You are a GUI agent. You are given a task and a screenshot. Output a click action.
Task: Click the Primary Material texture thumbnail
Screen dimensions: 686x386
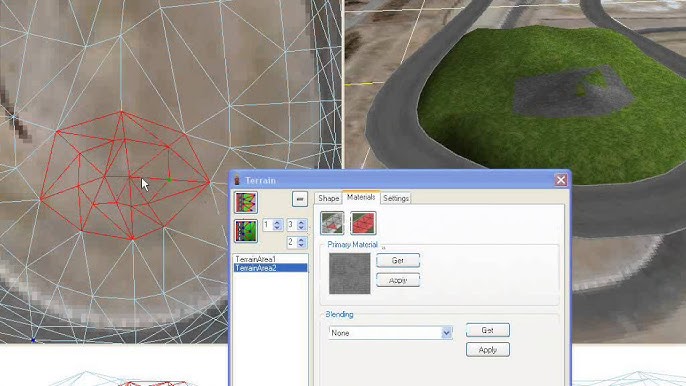point(350,274)
